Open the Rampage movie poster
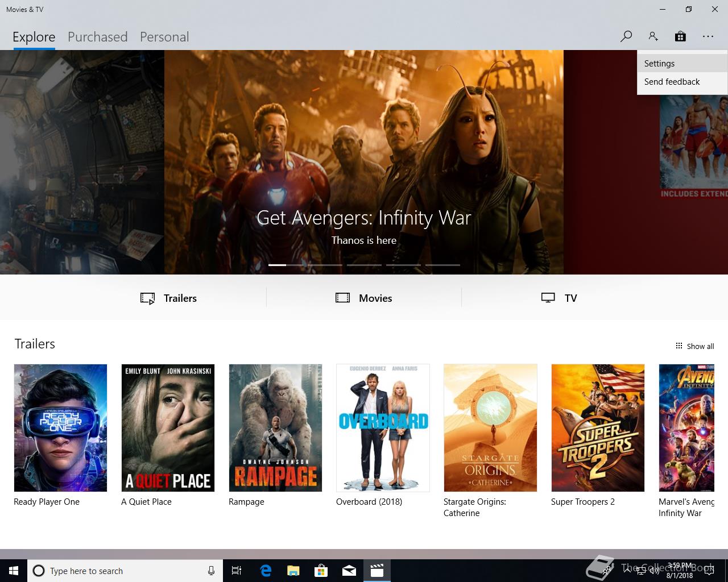The width and height of the screenshot is (728, 582). point(275,428)
